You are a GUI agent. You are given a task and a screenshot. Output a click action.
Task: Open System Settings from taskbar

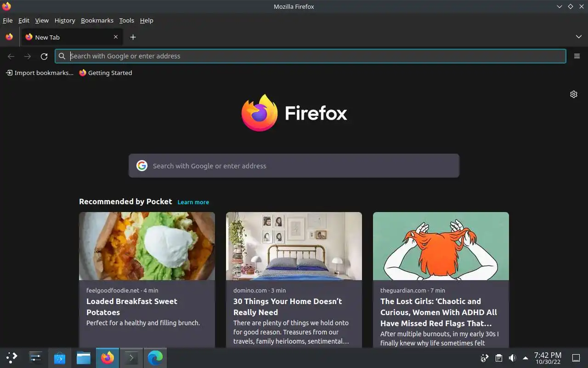pos(36,357)
